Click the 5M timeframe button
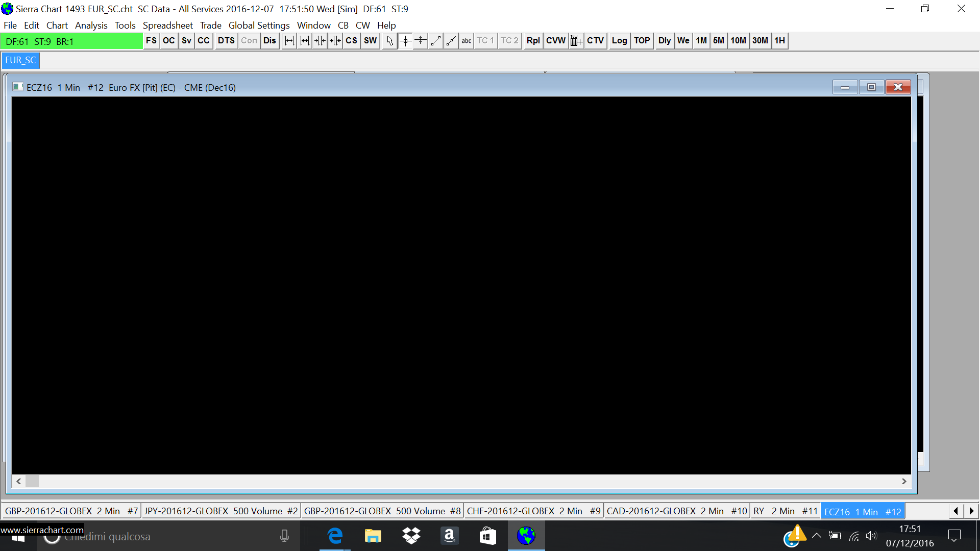980x551 pixels. coord(718,41)
